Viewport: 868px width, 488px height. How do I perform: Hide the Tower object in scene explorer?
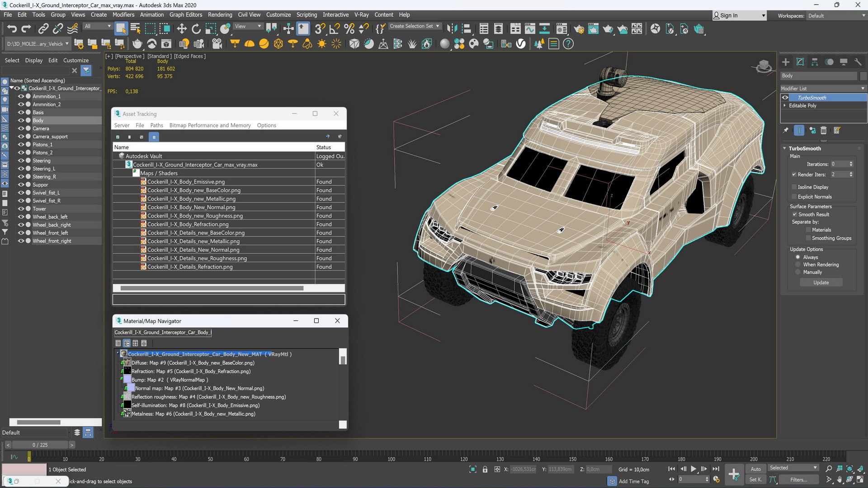pos(21,209)
